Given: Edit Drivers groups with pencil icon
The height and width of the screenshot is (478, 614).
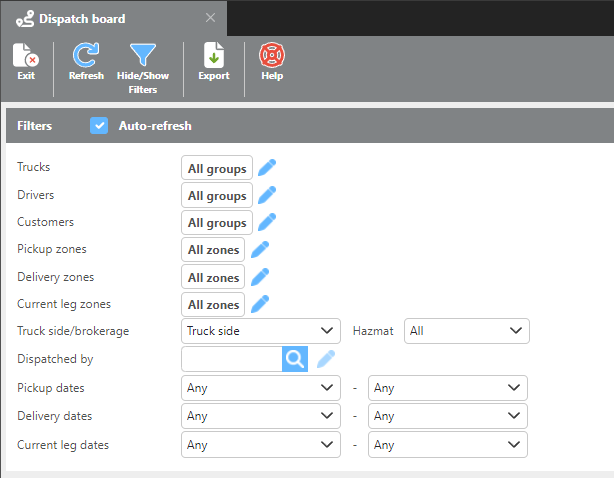Looking at the screenshot, I should (x=267, y=195).
